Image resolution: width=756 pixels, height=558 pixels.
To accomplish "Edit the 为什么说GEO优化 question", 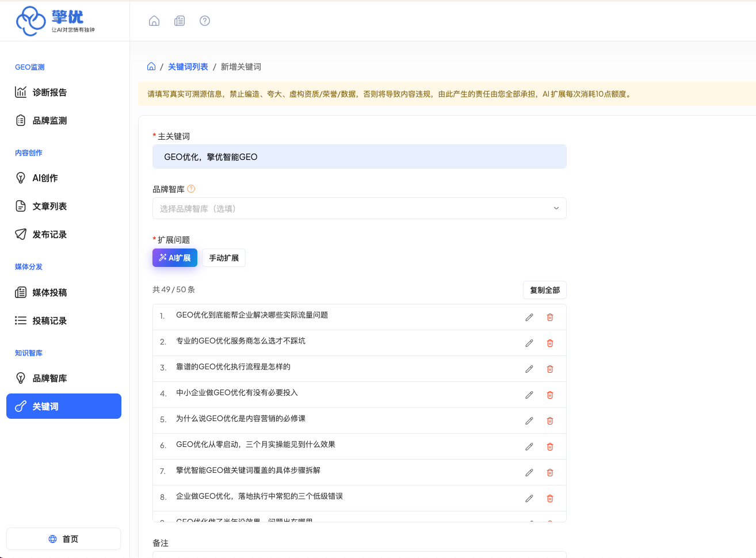I will coord(529,421).
